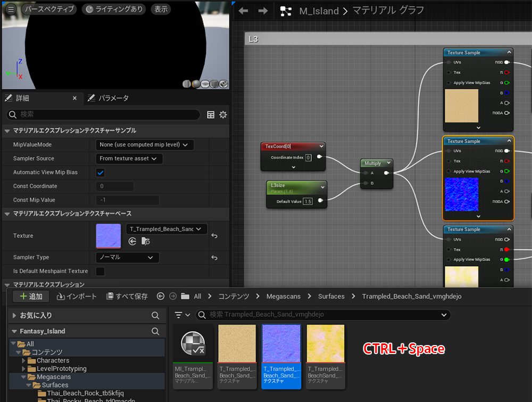The width and height of the screenshot is (532, 402).
Task: Click the 追加 add button
Action: [x=30, y=296]
